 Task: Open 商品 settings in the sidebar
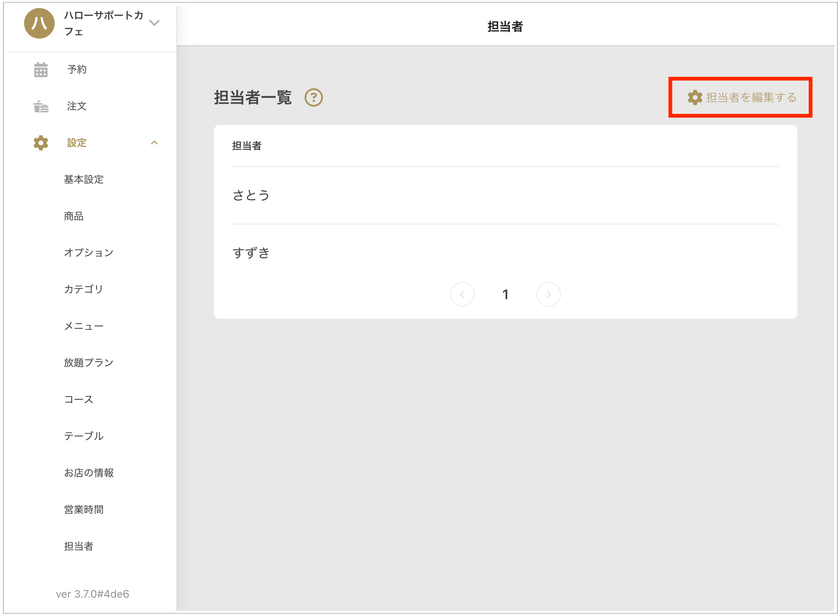(x=74, y=216)
